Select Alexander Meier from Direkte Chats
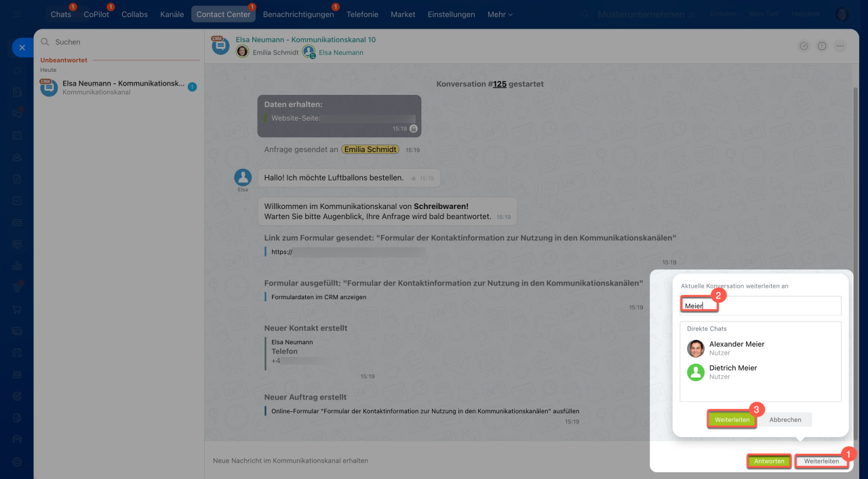 pos(760,349)
